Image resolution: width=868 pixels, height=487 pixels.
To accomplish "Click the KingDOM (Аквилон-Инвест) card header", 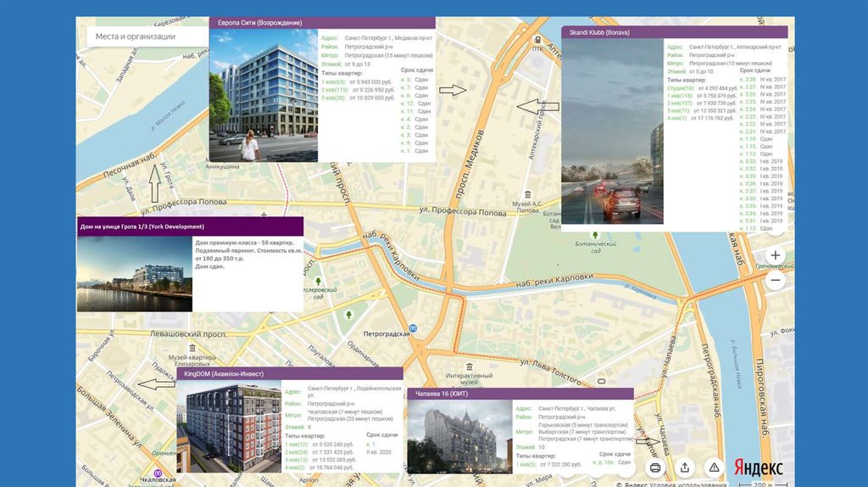I will point(290,374).
